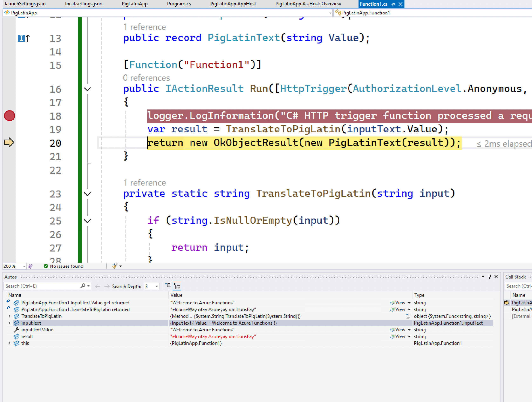Click the forward navigation arrow in the Autos toolbar
Image resolution: width=532 pixels, height=402 pixels.
(x=107, y=286)
